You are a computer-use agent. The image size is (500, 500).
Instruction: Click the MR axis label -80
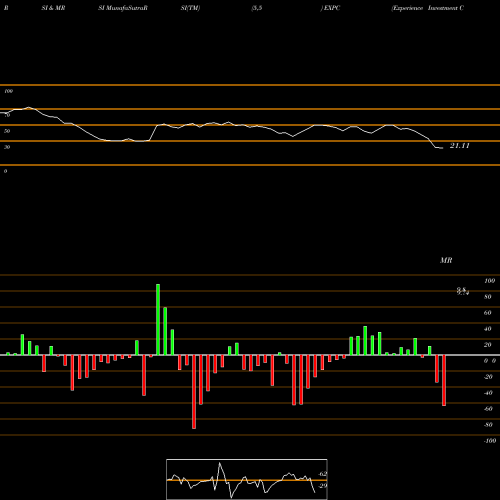[x=488, y=425]
